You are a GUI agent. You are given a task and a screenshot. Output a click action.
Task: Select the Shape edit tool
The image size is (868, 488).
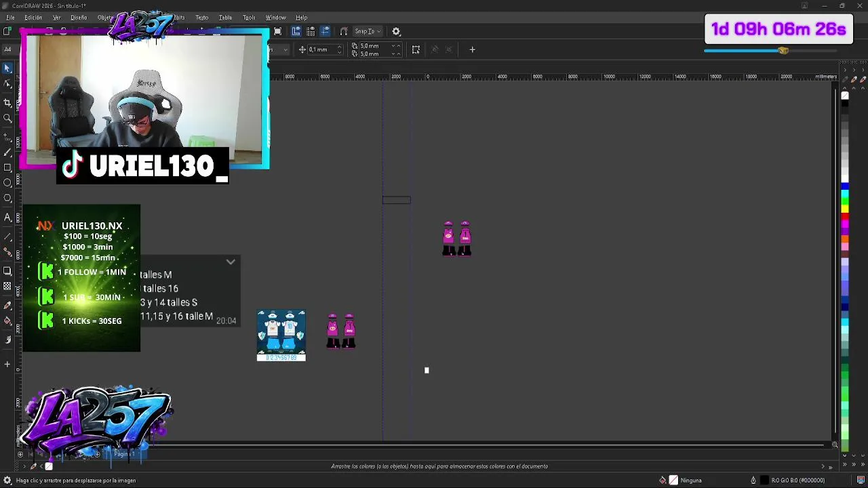(7, 85)
